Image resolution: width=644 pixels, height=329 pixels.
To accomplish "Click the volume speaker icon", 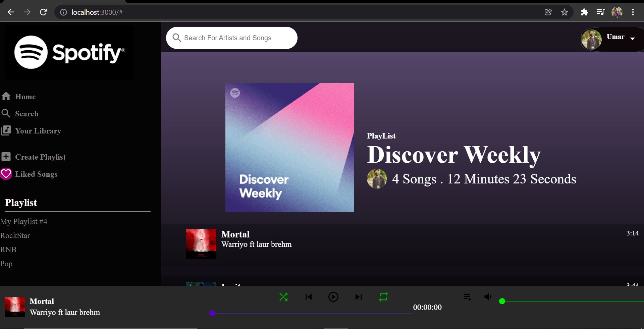I will [x=487, y=297].
